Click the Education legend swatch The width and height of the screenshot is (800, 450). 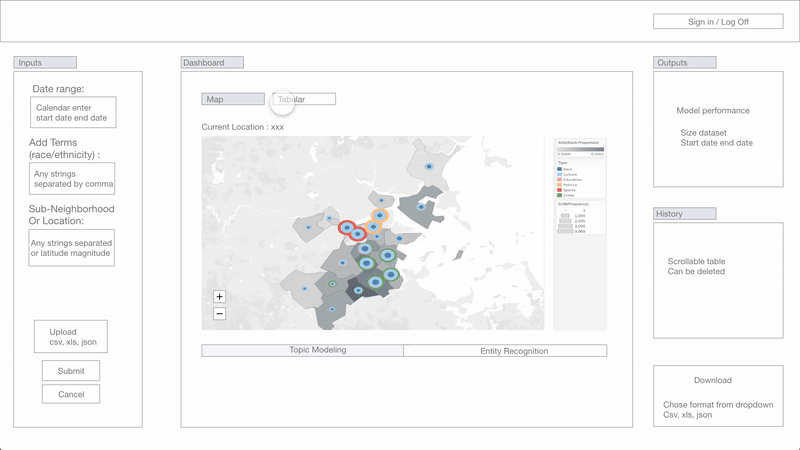point(559,180)
